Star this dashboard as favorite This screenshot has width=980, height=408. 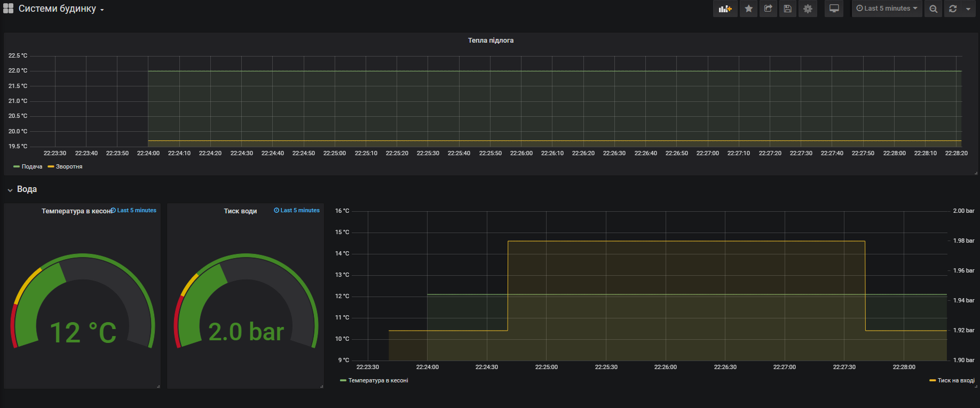click(749, 9)
